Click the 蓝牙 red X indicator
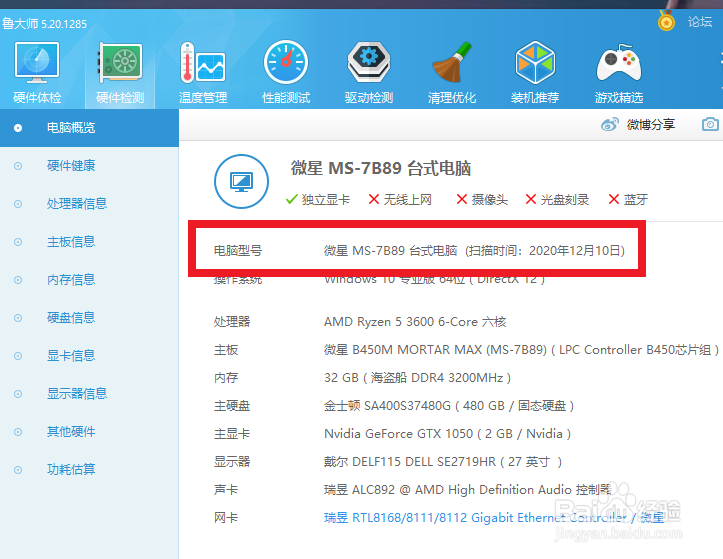The width and height of the screenshot is (723, 559). click(628, 199)
